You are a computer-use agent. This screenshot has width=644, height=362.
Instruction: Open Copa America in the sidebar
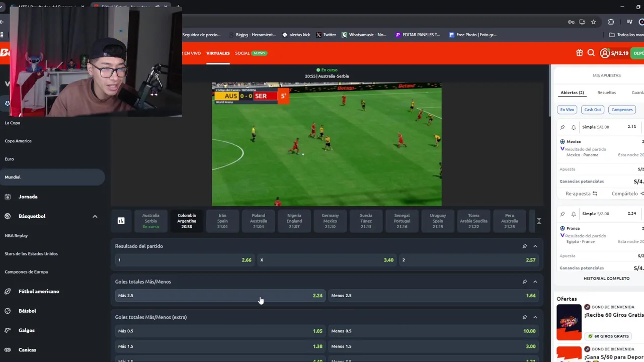coord(18,141)
